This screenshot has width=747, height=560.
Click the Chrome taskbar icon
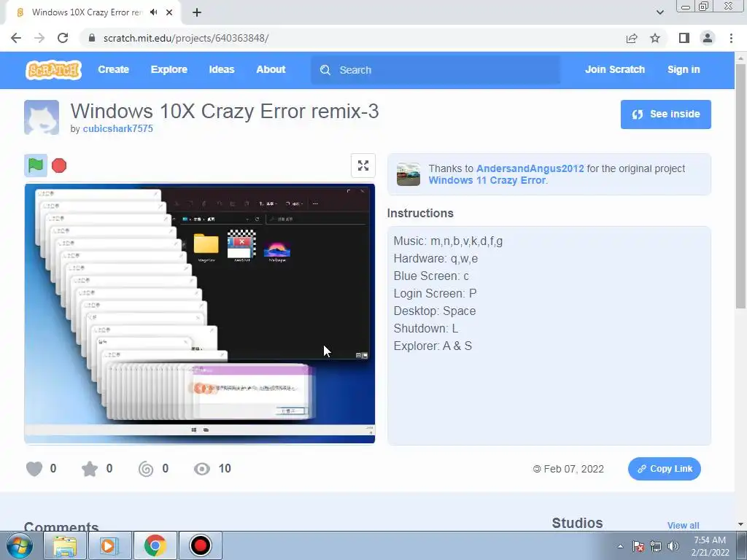click(x=155, y=545)
